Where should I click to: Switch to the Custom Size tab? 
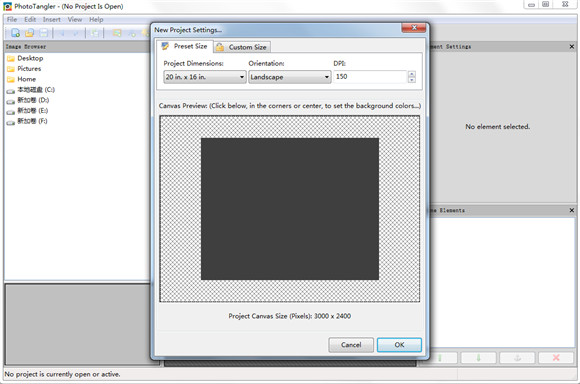(242, 47)
